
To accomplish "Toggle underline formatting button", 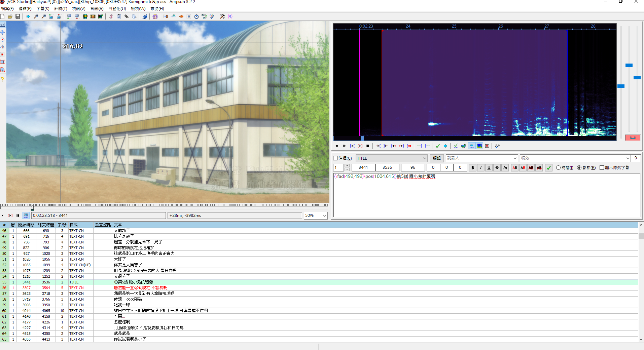I will 489,168.
